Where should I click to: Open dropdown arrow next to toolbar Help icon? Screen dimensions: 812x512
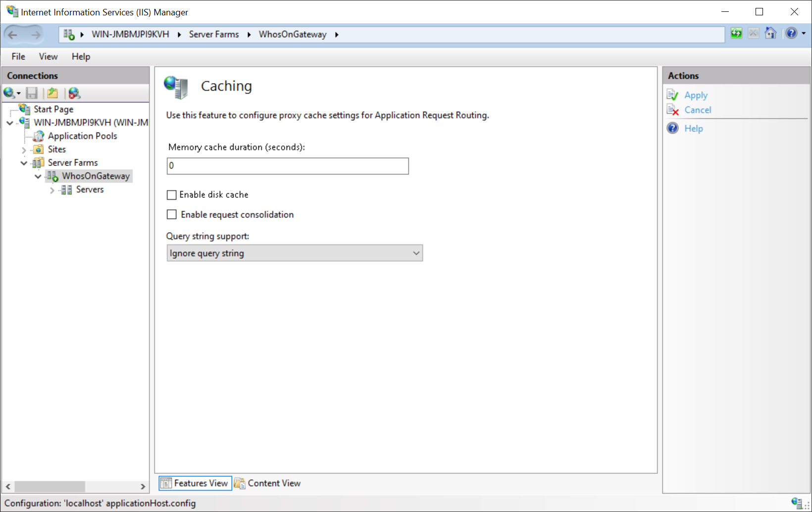[x=804, y=34]
